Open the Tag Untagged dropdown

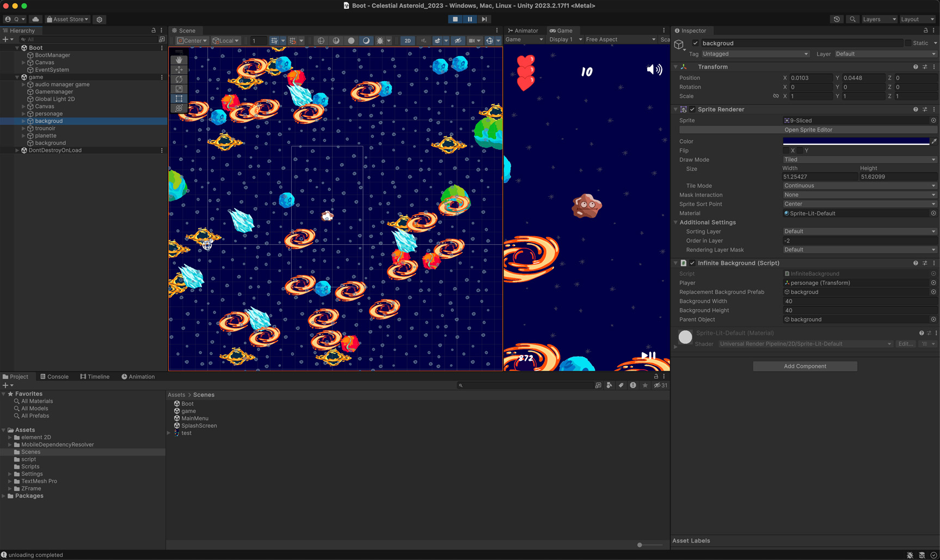(x=755, y=54)
